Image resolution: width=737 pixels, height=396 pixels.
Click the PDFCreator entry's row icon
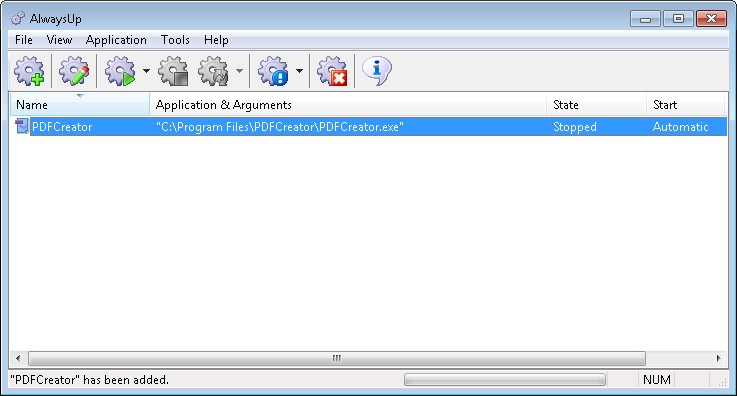[x=22, y=126]
